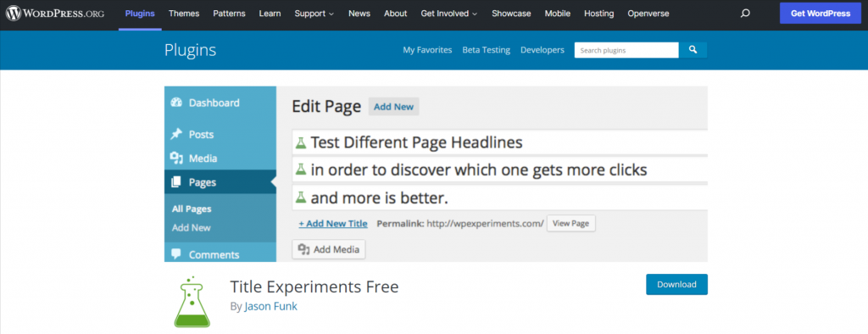
Task: Open the Plugins tab in top navigation
Action: (x=140, y=14)
